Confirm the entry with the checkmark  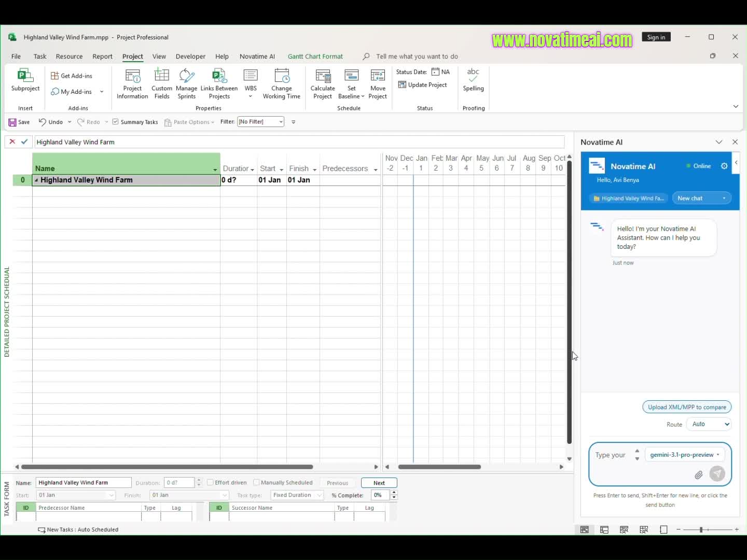coord(24,142)
